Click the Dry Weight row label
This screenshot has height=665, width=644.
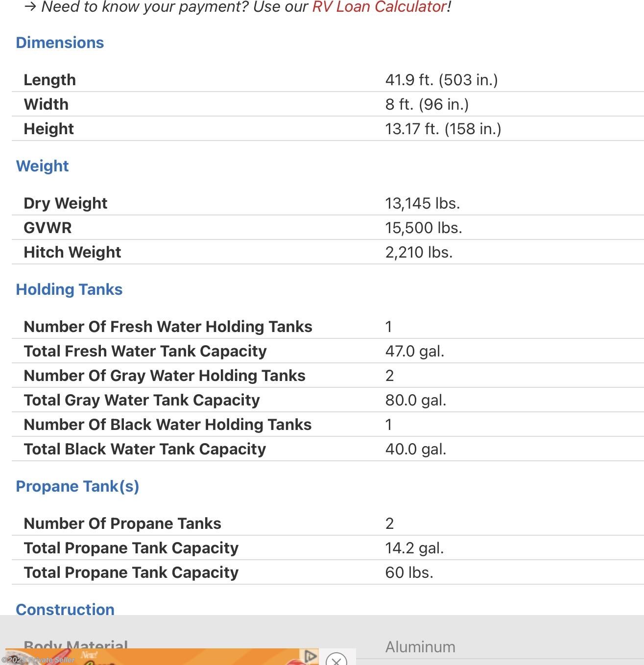pos(65,203)
